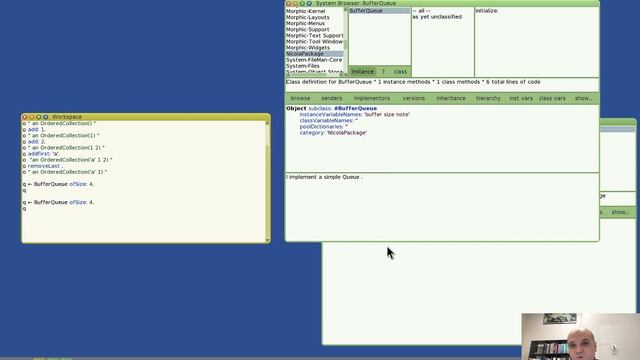Open the System Browser window menu icon
Screen dimensions: 640x360
tap(309, 3)
